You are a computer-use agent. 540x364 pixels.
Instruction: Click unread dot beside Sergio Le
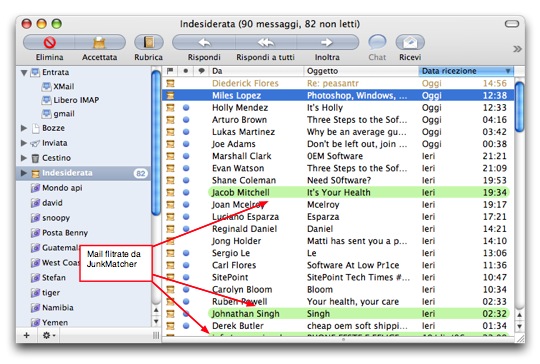point(186,253)
